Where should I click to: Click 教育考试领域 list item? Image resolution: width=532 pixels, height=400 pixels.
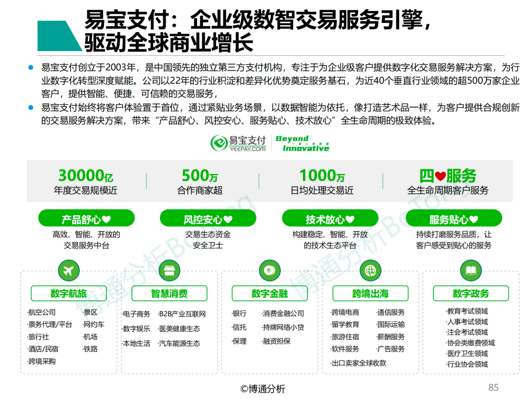click(467, 311)
